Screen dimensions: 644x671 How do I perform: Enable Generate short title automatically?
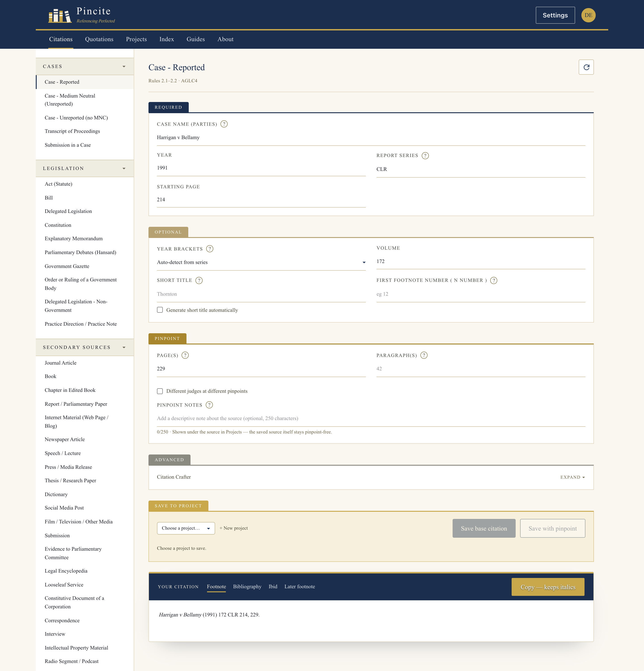point(160,310)
